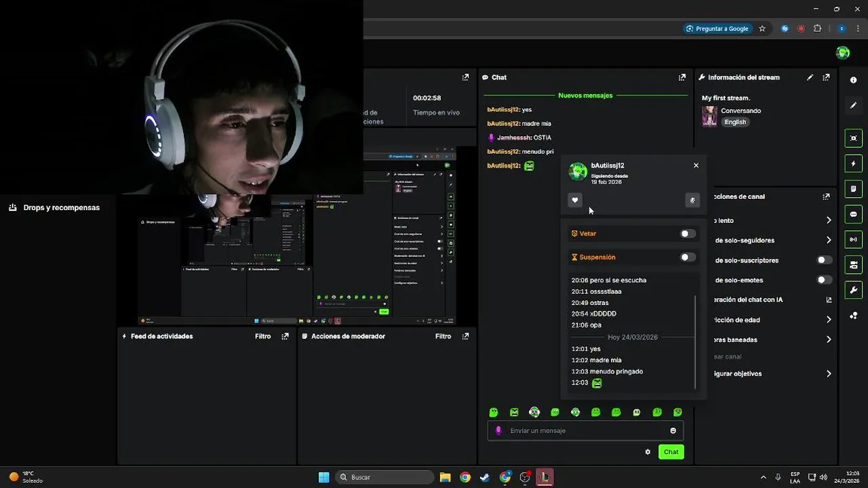Expand the palabras baneadas arrow

tap(829, 340)
